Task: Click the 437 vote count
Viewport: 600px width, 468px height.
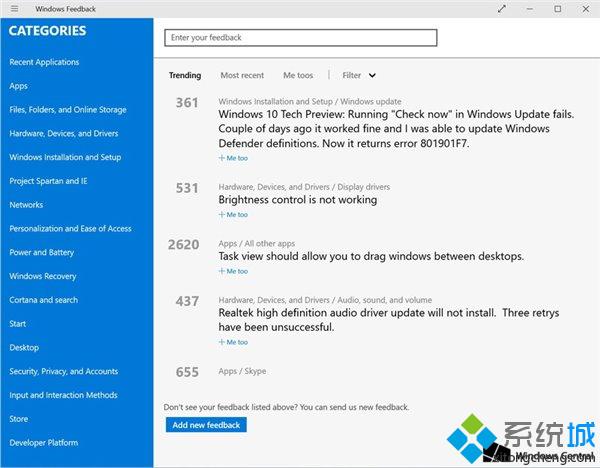Action: pyautogui.click(x=187, y=301)
